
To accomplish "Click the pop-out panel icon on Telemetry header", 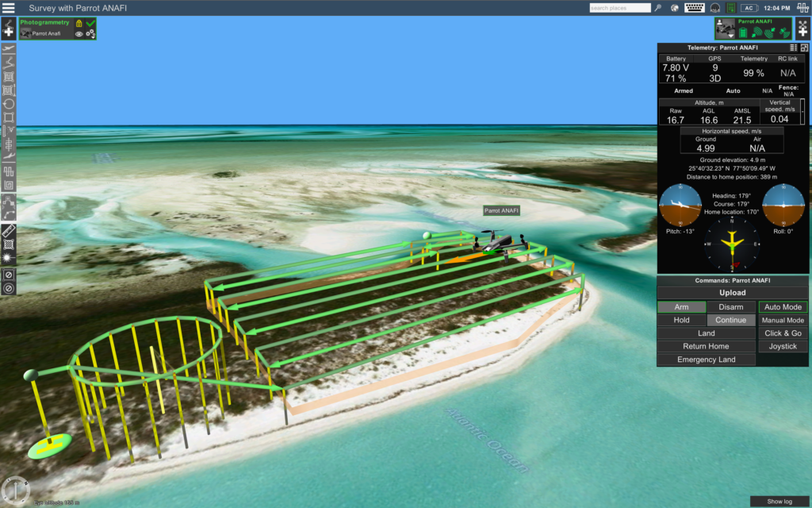I will pyautogui.click(x=805, y=48).
